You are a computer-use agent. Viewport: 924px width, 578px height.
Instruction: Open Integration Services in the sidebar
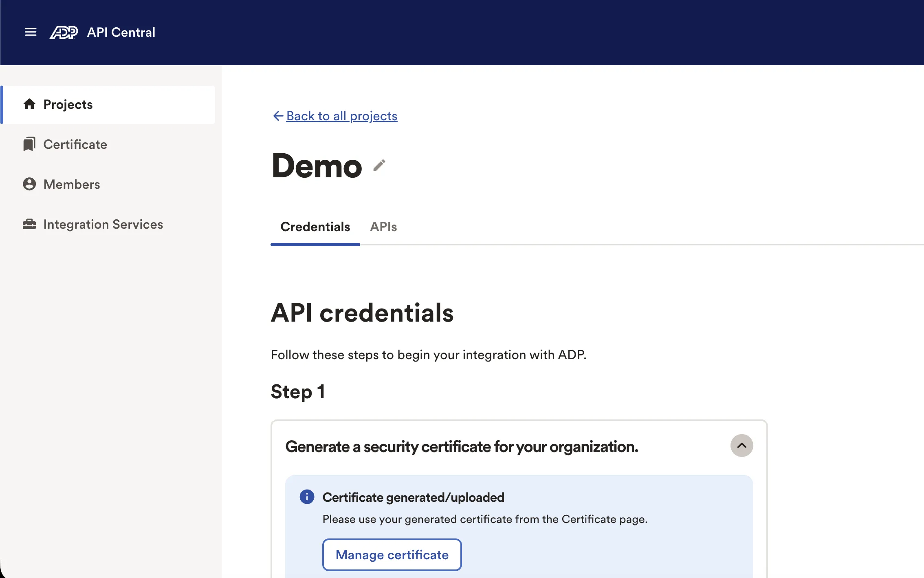(x=108, y=224)
